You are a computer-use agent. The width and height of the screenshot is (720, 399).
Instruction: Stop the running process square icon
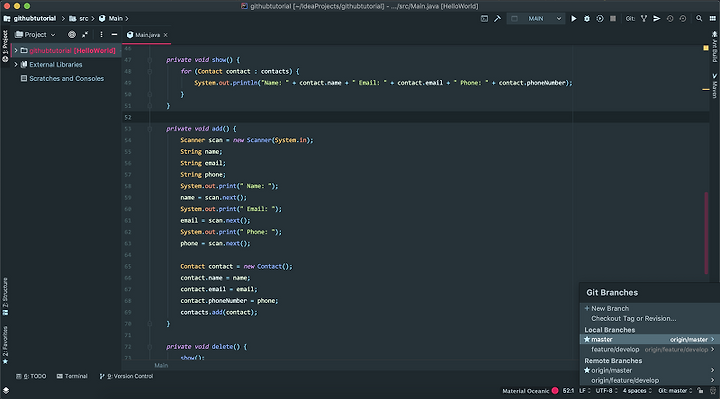pos(613,19)
